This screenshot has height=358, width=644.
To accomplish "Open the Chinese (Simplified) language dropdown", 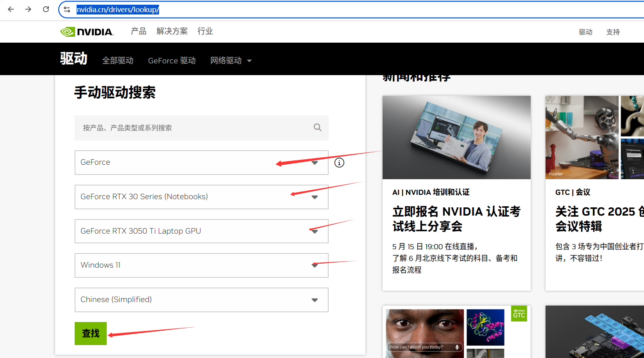I will coord(201,300).
